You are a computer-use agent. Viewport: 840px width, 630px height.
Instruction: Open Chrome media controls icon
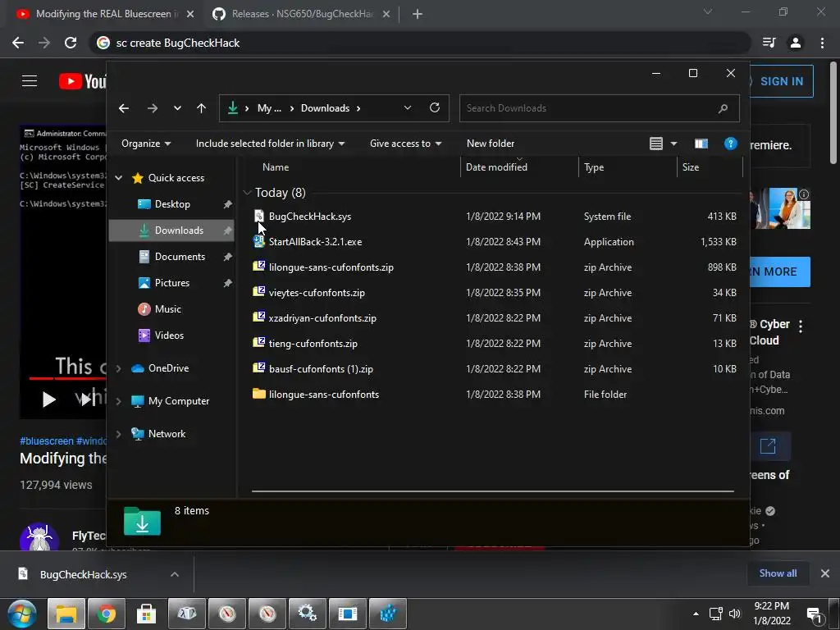[769, 43]
